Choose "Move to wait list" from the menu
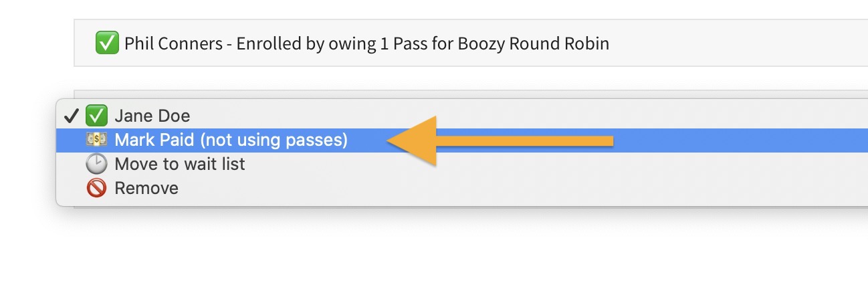 tap(179, 164)
